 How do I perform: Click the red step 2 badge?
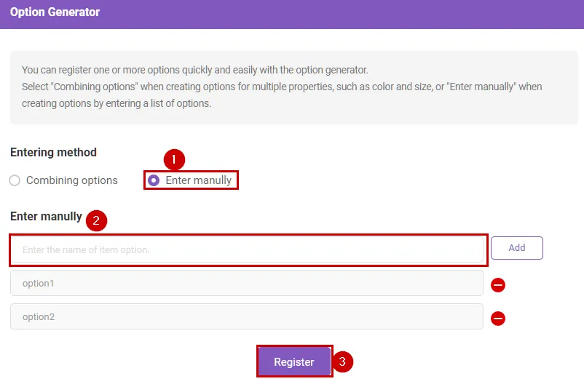tap(97, 220)
